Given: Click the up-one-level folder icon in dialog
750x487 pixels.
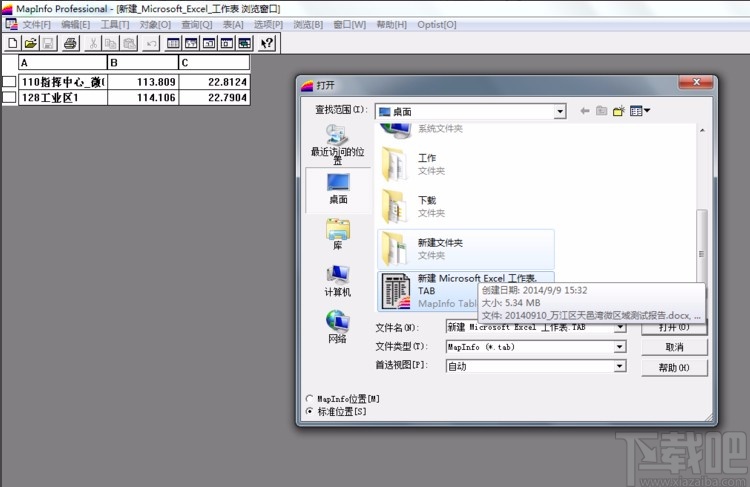Looking at the screenshot, I should point(602,111).
